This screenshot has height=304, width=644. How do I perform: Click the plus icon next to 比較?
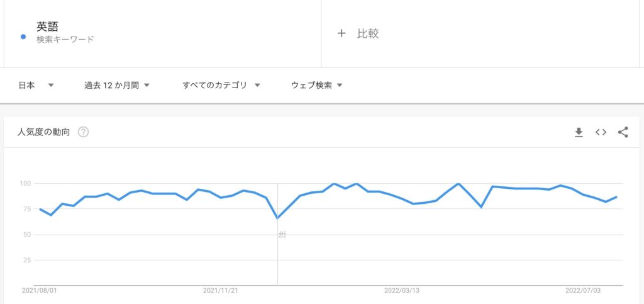click(x=341, y=33)
